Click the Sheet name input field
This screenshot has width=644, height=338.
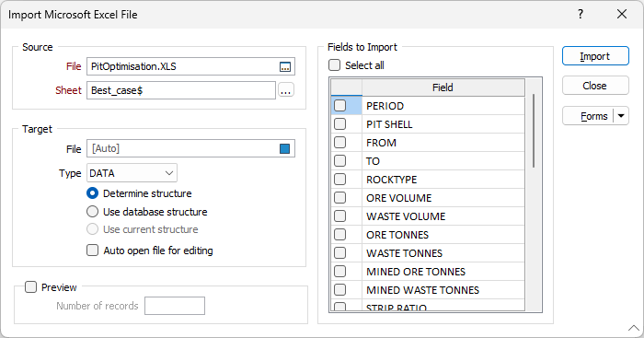click(180, 90)
